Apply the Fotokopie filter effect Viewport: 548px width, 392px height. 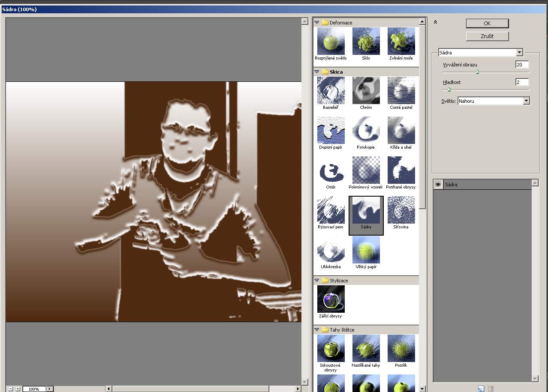(x=366, y=130)
